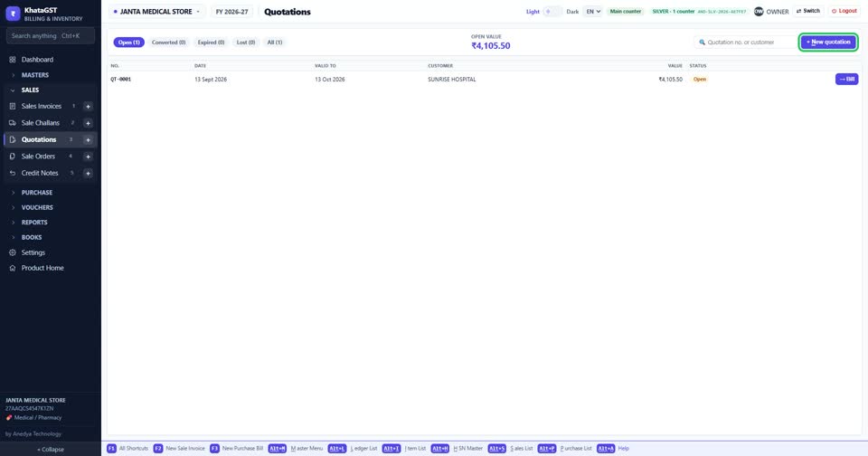The height and width of the screenshot is (456, 868).
Task: Open the Sales Invoices list
Action: tap(41, 106)
